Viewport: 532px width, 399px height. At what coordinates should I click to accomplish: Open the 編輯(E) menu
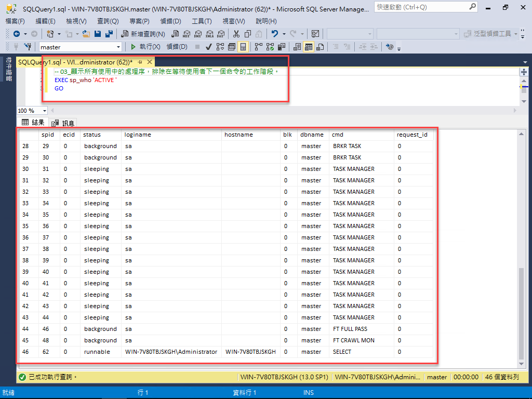tap(46, 21)
